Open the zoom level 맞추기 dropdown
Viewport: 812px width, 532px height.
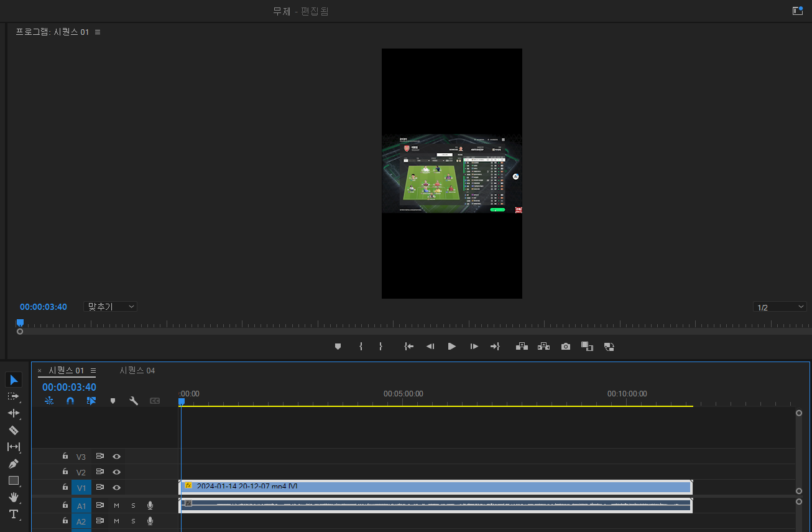111,307
